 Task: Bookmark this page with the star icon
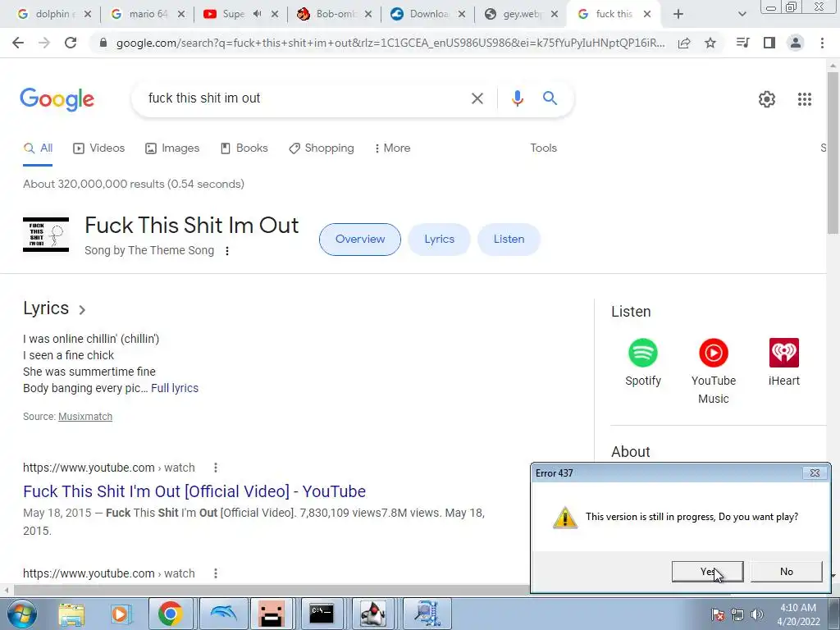710,43
